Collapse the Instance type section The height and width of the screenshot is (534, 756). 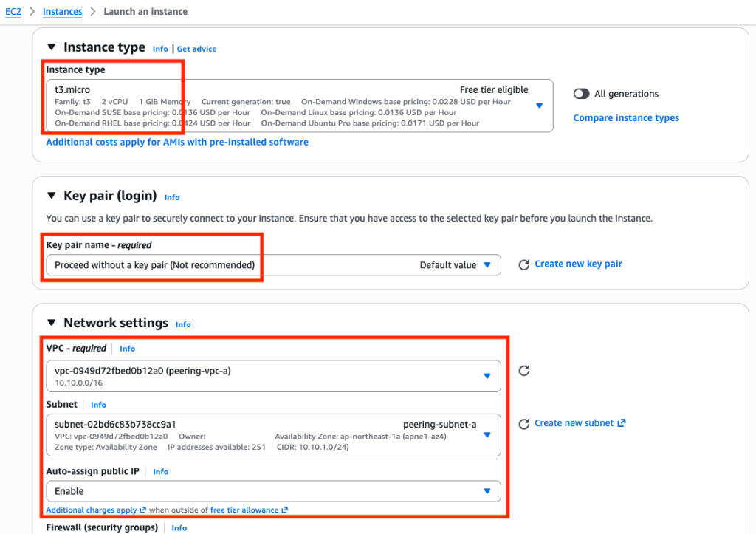52,47
